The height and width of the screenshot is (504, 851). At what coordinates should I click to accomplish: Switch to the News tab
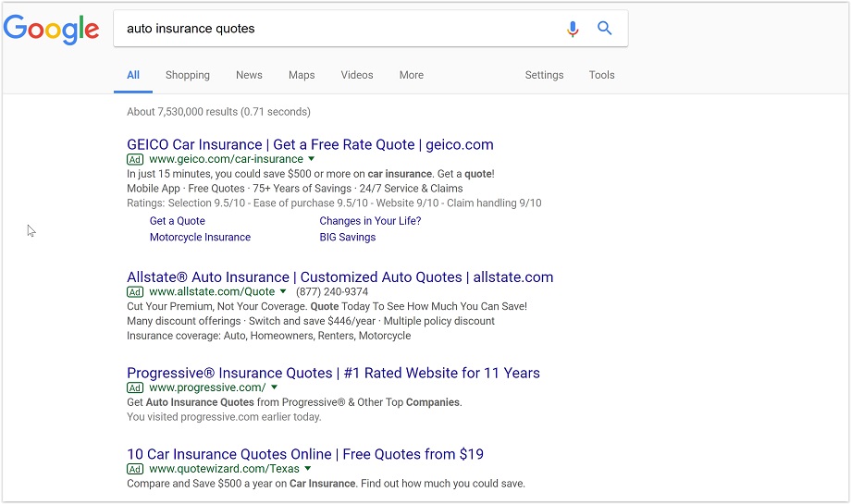(x=249, y=75)
